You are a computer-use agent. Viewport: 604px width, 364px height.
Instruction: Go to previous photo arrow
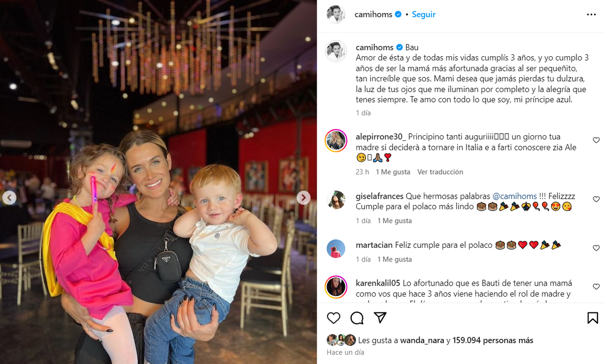9,198
